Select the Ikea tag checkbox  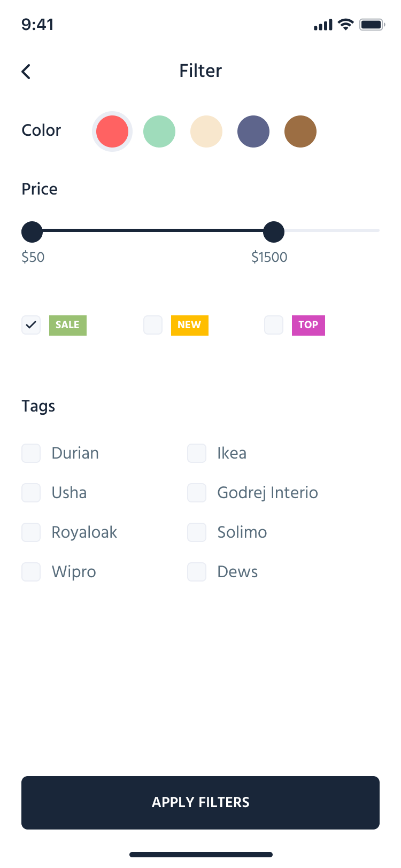pos(197,453)
